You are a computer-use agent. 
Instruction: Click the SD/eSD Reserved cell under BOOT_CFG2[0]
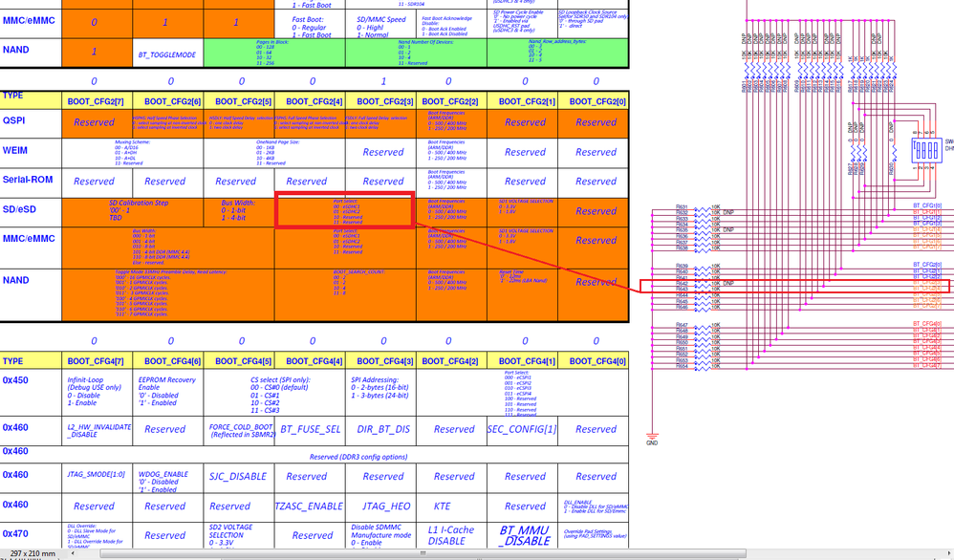pos(594,211)
